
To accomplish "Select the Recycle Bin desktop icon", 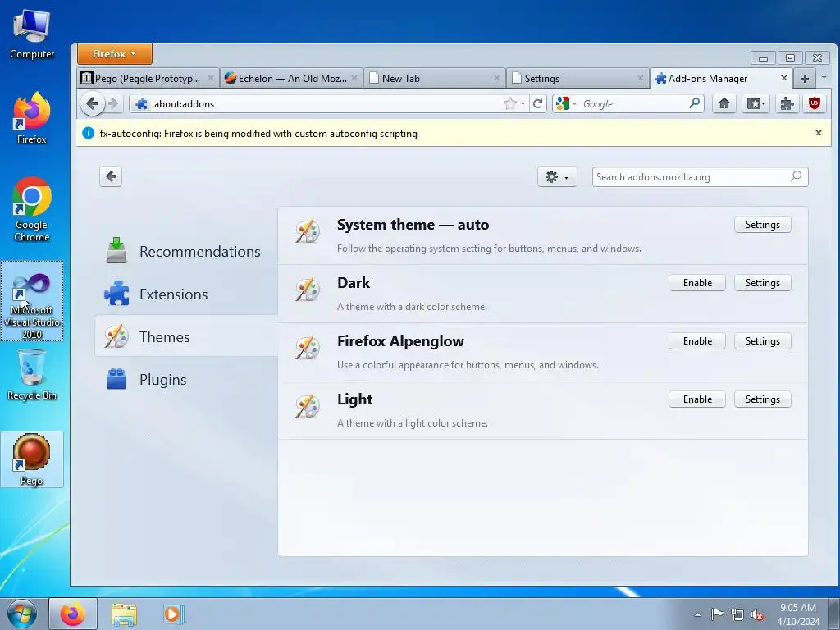I will (x=32, y=374).
